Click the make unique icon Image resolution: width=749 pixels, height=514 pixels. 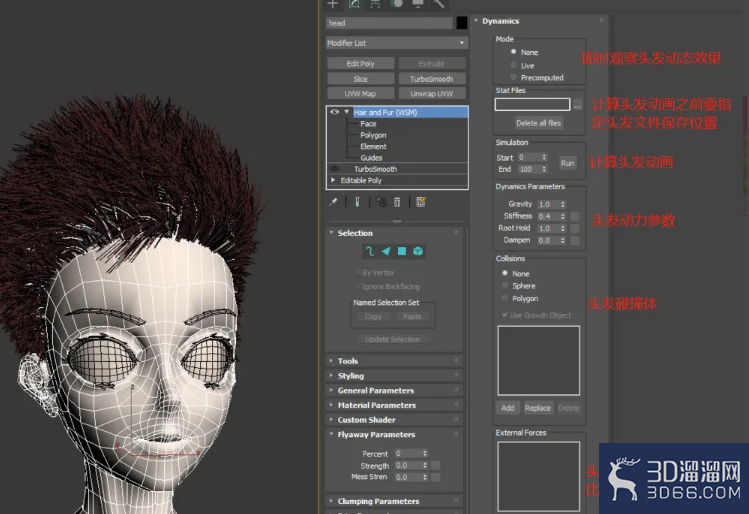pos(381,202)
